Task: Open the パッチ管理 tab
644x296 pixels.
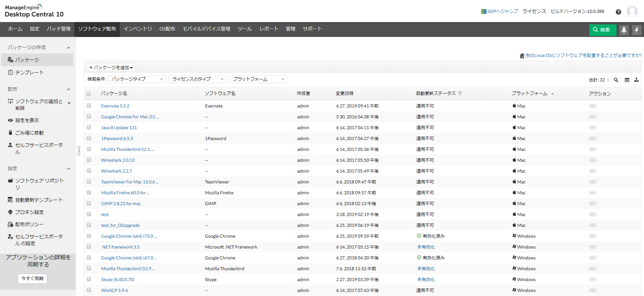Action: [x=59, y=29]
